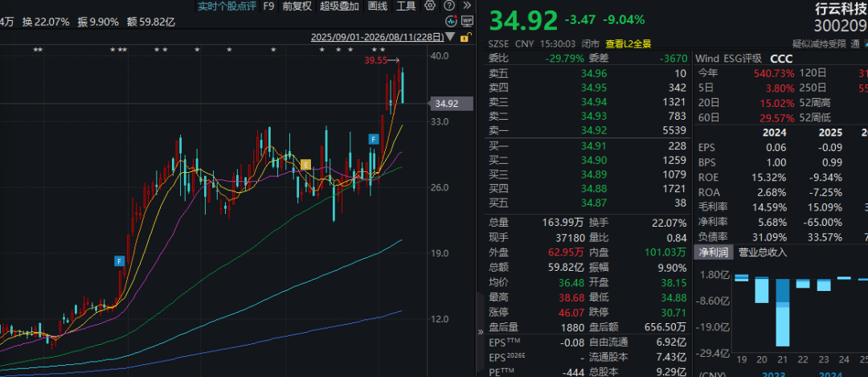This screenshot has height=377, width=868.
Task: Expand side panel via small double-chevron
Action: click(480, 332)
